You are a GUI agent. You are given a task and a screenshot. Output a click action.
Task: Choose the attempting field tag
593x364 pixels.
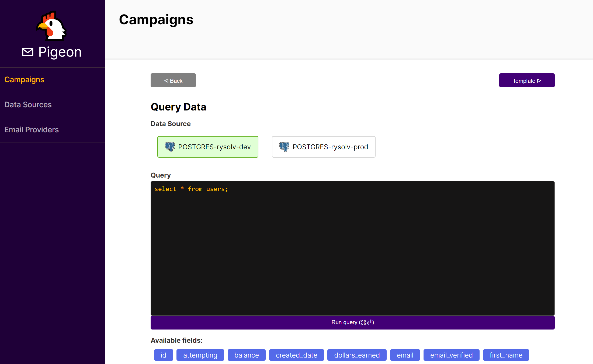[200, 355]
